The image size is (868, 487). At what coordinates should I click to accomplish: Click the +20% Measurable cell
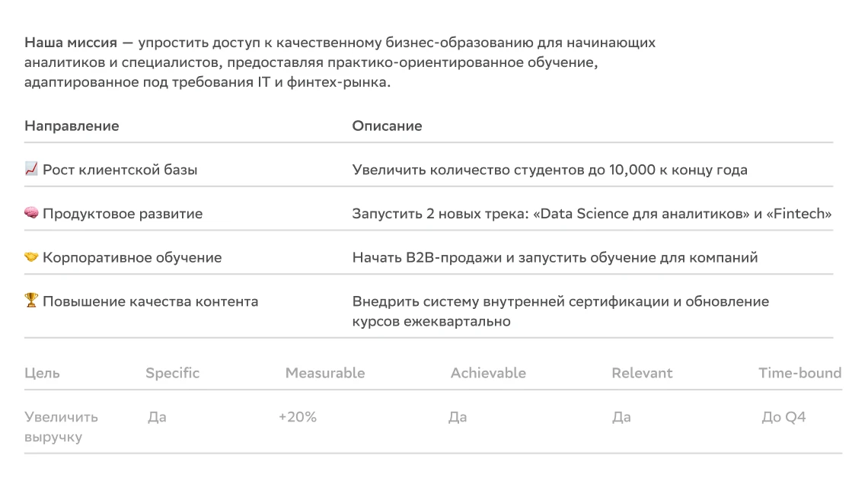click(298, 417)
